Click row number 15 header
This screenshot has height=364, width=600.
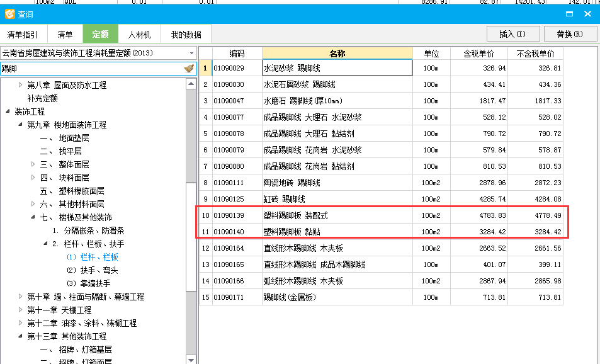(205, 297)
